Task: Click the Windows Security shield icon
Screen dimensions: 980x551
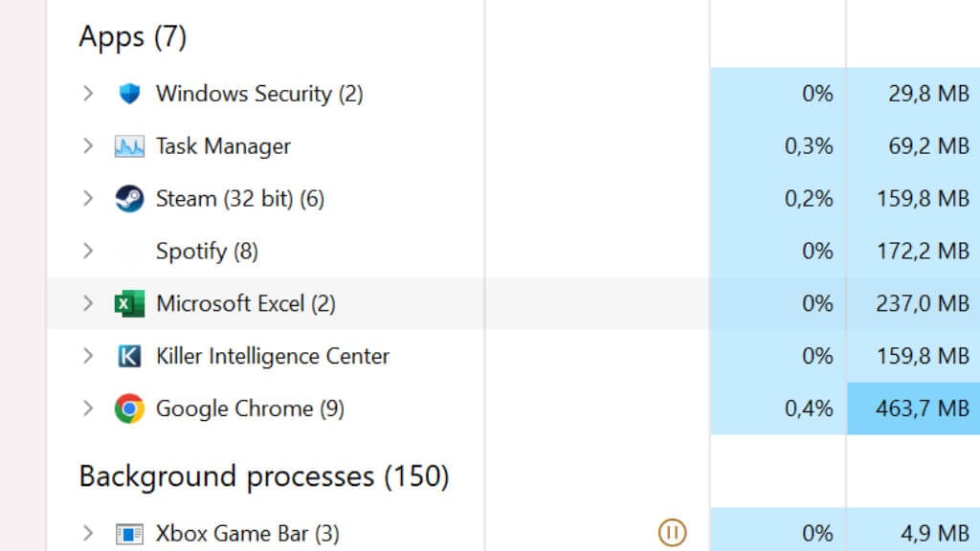Action: [129, 94]
